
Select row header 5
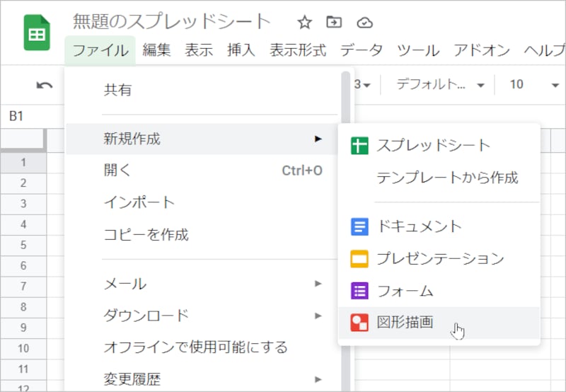23,245
